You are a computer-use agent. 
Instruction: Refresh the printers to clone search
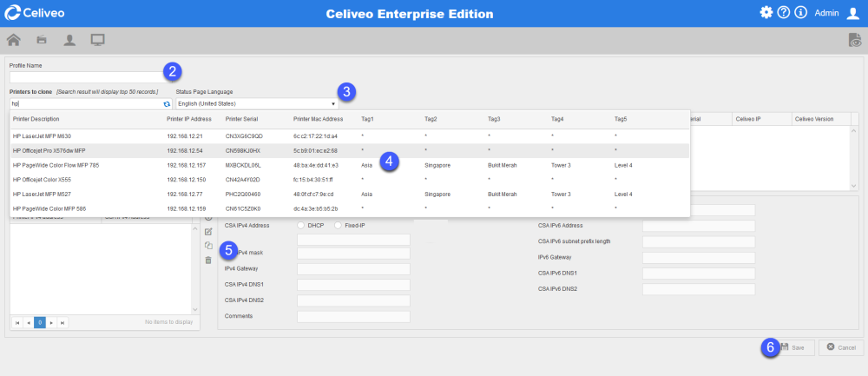tap(168, 103)
